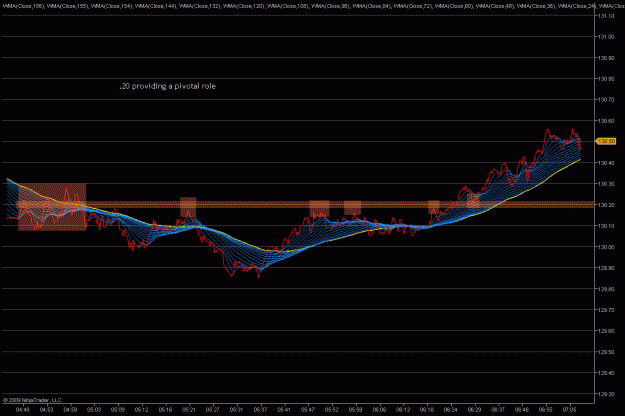Click the 05:12 time axis label
This screenshot has height=416, width=625.
(x=142, y=410)
